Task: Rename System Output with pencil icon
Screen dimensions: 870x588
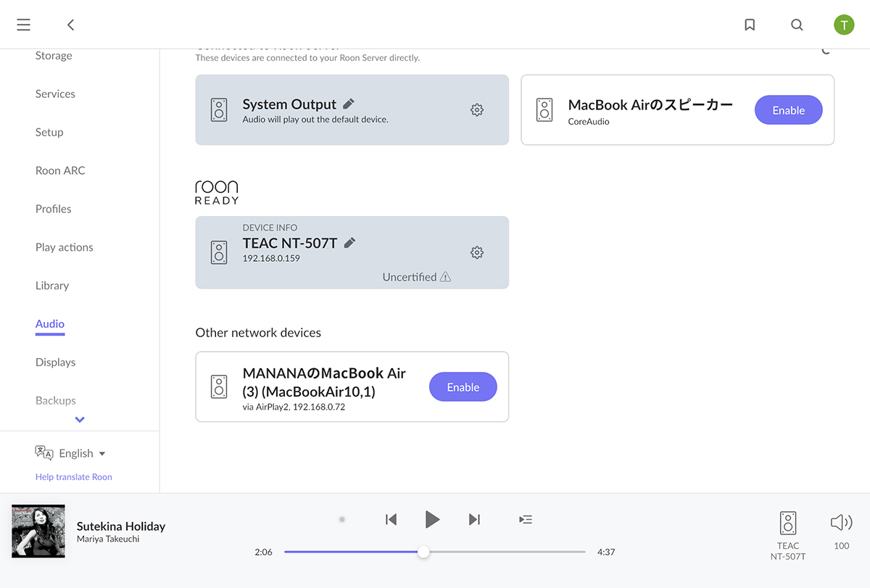Action: click(349, 104)
